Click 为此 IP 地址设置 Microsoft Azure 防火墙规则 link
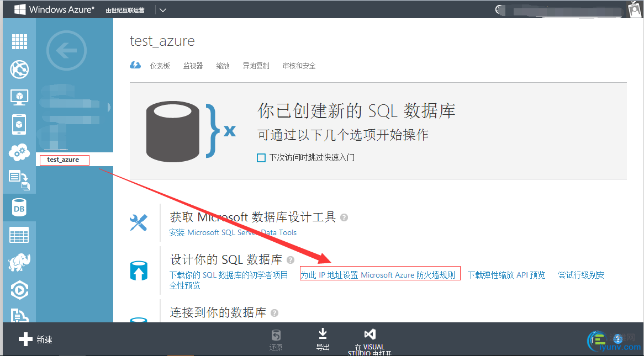The width and height of the screenshot is (644, 356). click(378, 275)
